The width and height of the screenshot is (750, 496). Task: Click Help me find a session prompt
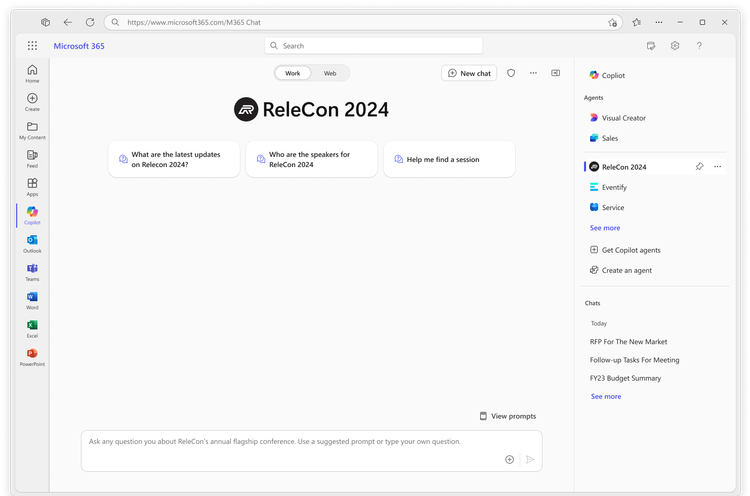click(449, 159)
